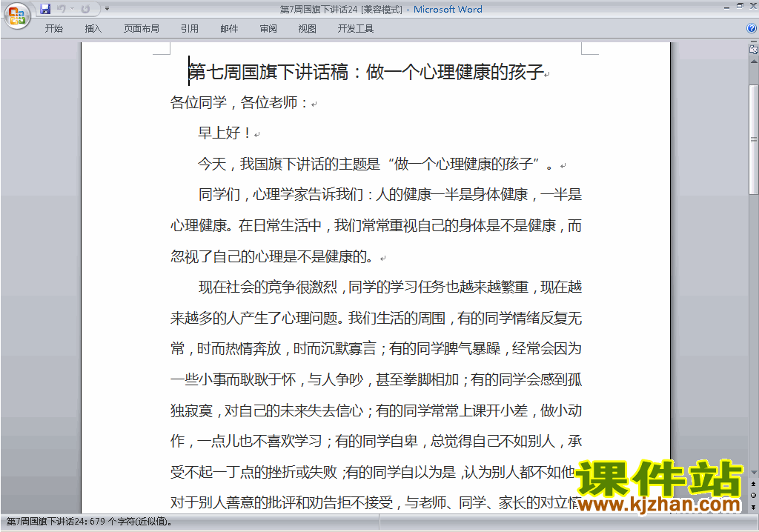Click the split-window handle above the ruler icon
The width and height of the screenshot is (759, 532).
click(x=754, y=42)
